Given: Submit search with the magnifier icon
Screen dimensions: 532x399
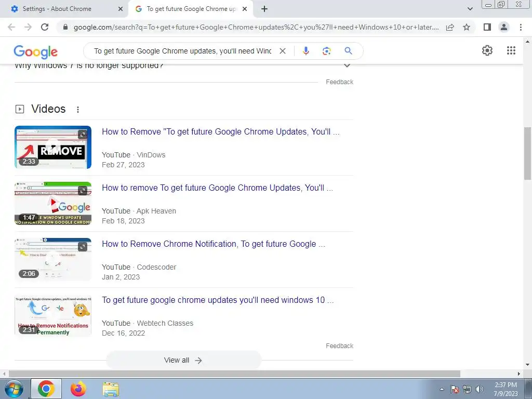Looking at the screenshot, I should coord(348,51).
